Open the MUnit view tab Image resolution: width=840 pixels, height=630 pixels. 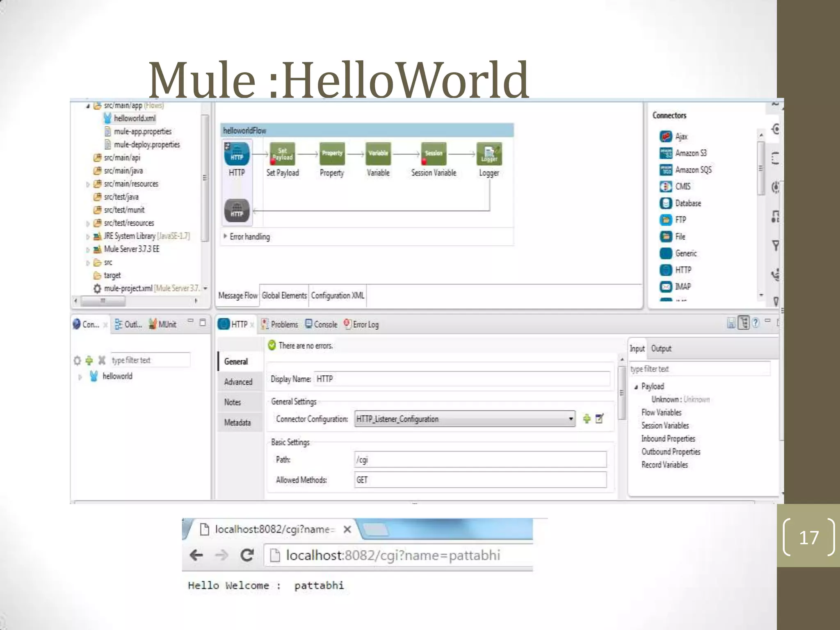pyautogui.click(x=162, y=324)
